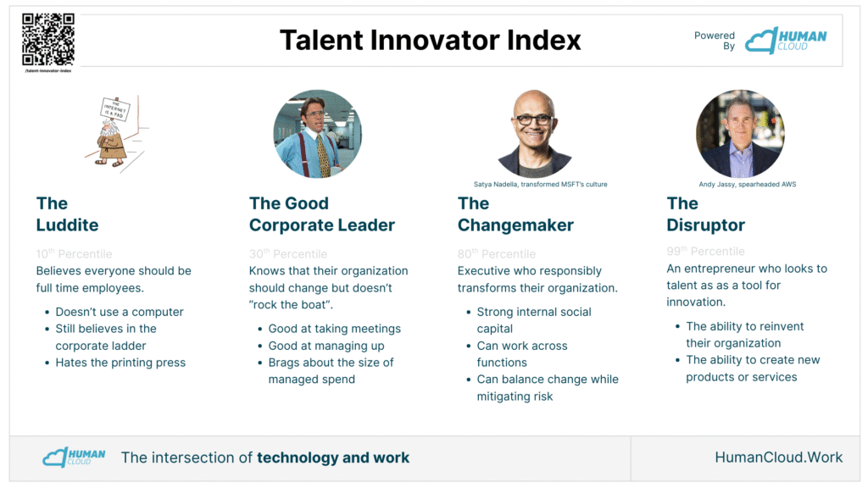Click Andy Jassy's circular portrait
868x488 pixels.
pos(740,134)
